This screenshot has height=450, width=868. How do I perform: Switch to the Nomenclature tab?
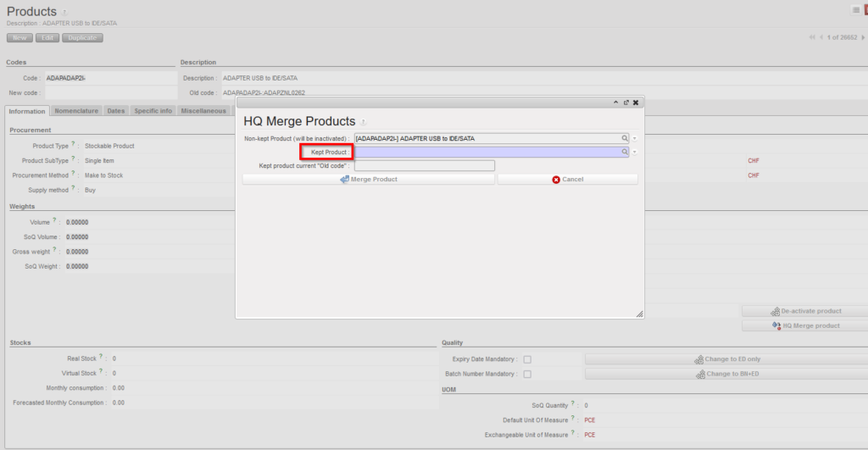(x=76, y=111)
